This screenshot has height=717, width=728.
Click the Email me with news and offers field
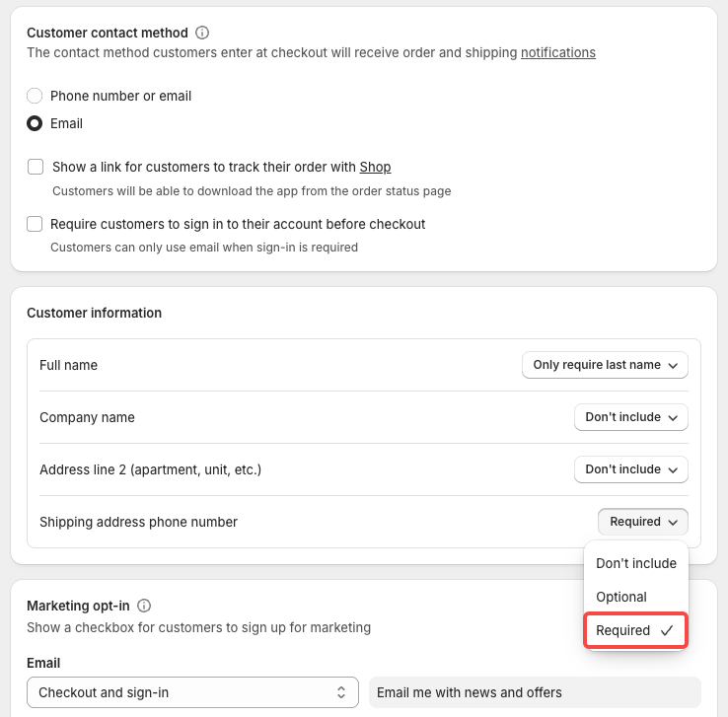(535, 692)
